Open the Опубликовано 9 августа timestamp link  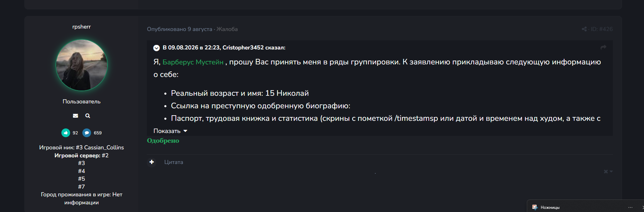(179, 29)
